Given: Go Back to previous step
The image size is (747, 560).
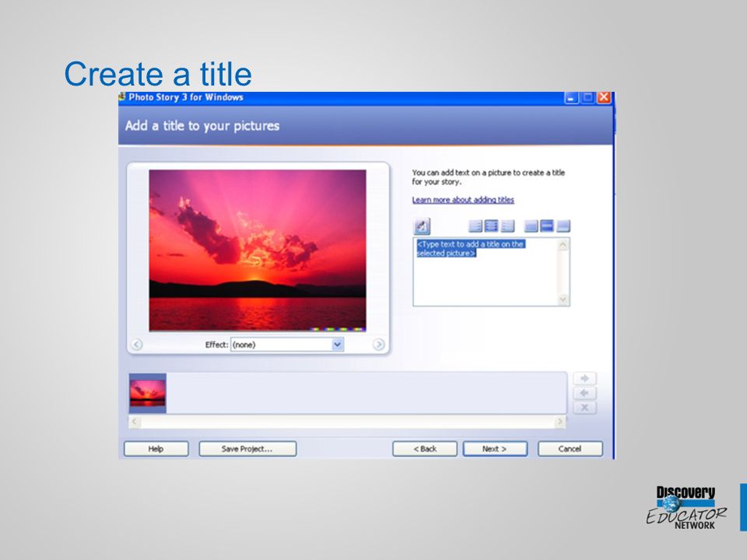Looking at the screenshot, I should [425, 449].
